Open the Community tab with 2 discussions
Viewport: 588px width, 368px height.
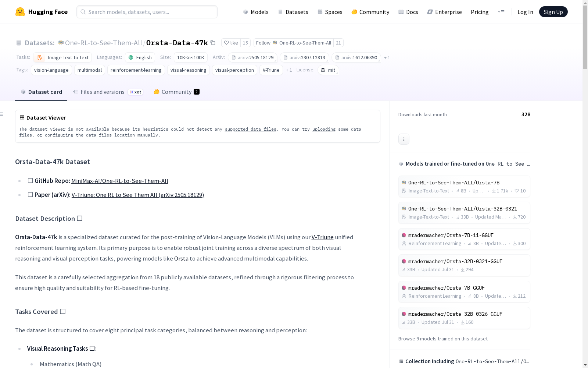point(176,92)
